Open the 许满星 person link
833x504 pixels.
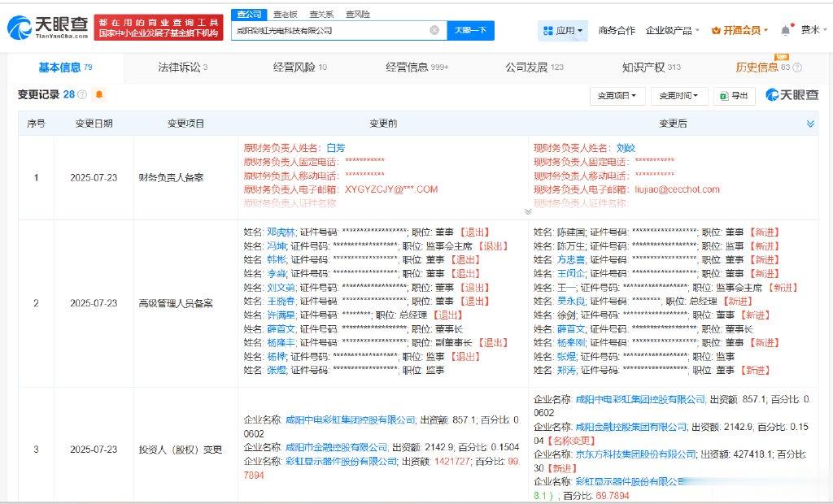pos(281,315)
